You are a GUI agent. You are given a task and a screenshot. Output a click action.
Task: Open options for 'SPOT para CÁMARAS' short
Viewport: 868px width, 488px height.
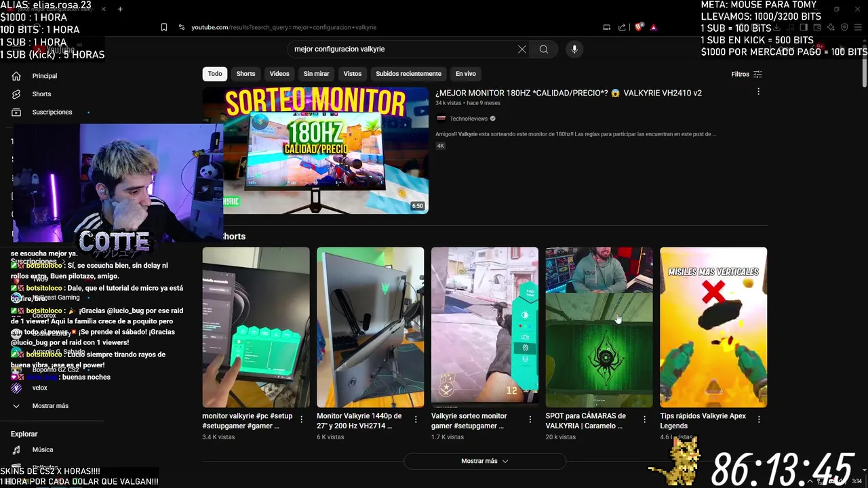coord(645,420)
